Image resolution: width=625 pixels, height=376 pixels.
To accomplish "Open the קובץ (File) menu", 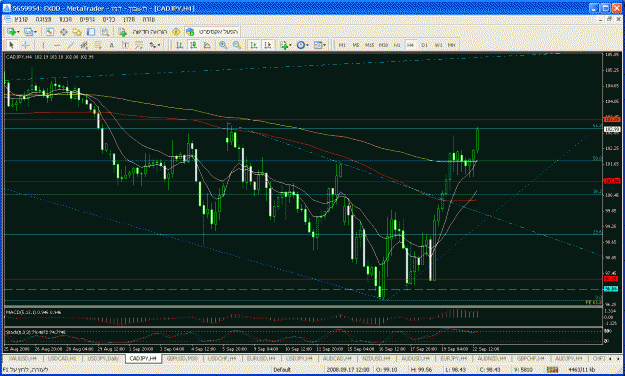I will coord(21,19).
